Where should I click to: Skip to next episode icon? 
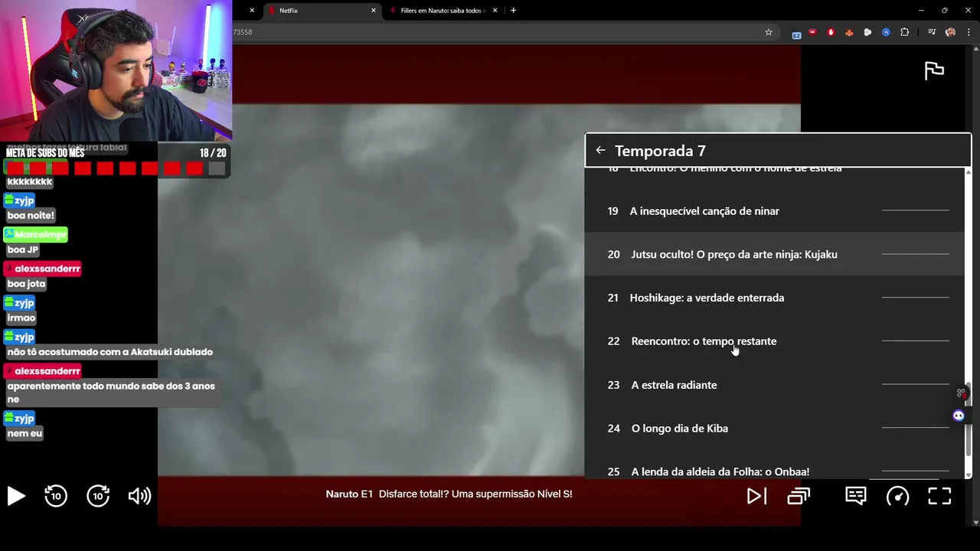(x=756, y=496)
